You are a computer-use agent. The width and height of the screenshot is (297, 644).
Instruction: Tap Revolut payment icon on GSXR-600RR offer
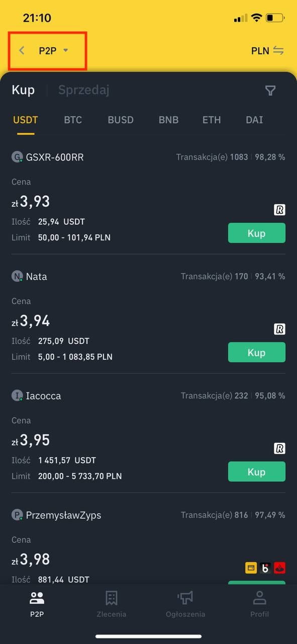pos(279,210)
